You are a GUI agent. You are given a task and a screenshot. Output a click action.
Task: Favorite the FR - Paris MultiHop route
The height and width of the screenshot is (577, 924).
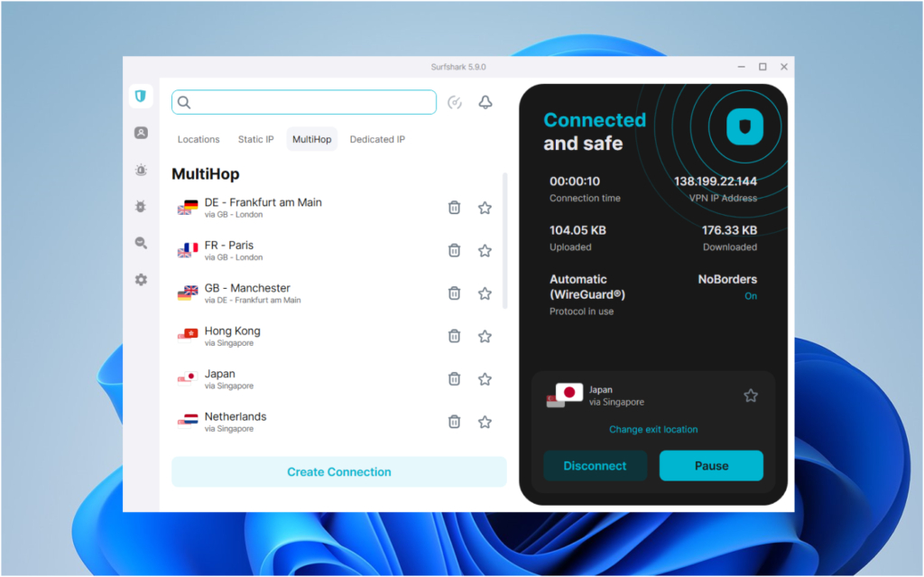coord(485,250)
